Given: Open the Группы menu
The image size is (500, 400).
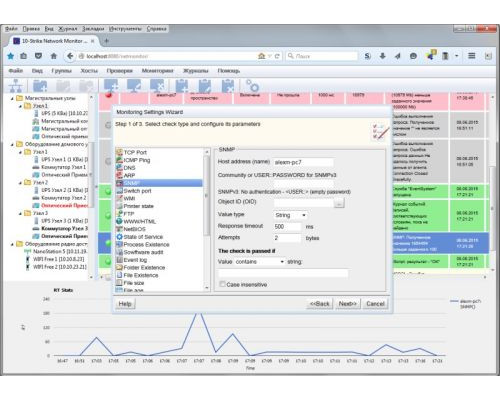Looking at the screenshot, I should [62, 71].
